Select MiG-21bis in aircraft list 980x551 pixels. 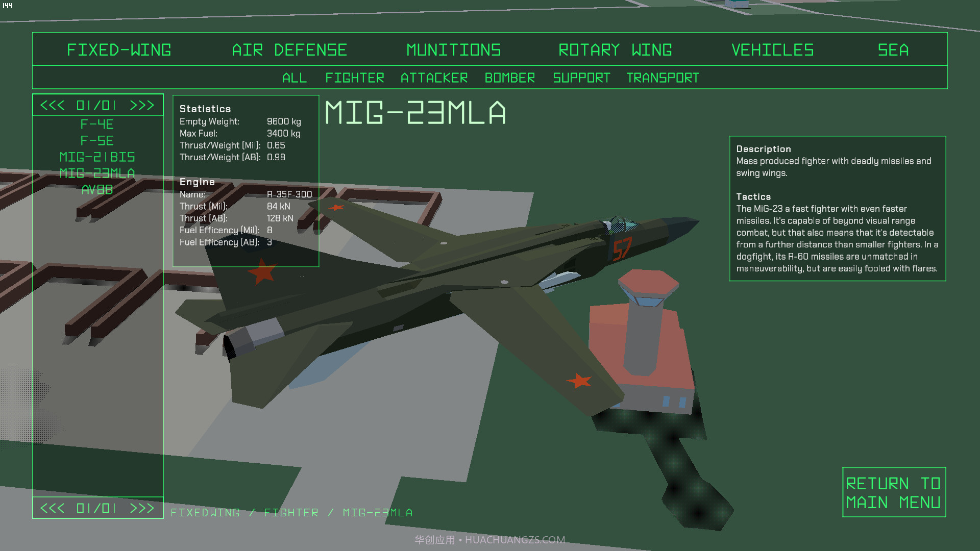tap(97, 157)
